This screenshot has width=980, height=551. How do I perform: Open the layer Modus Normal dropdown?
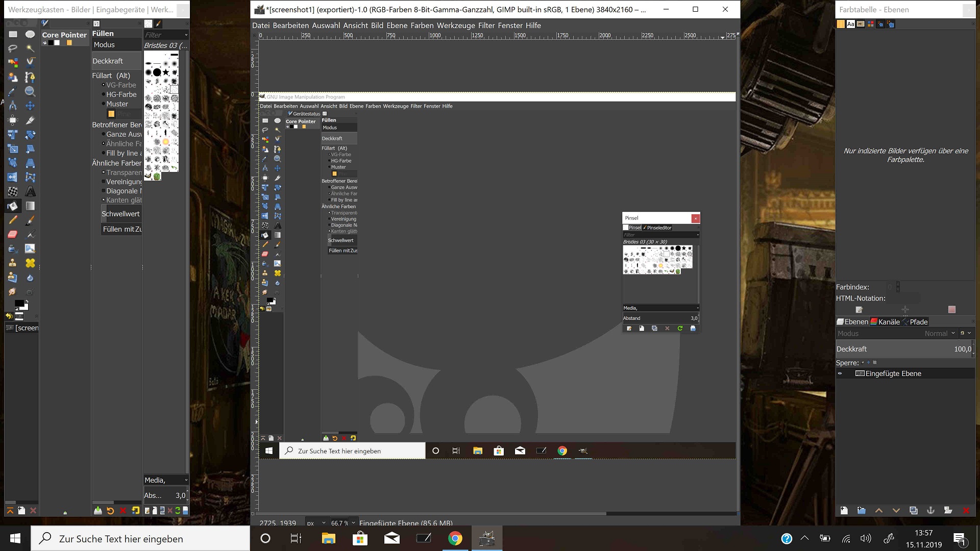coord(939,333)
